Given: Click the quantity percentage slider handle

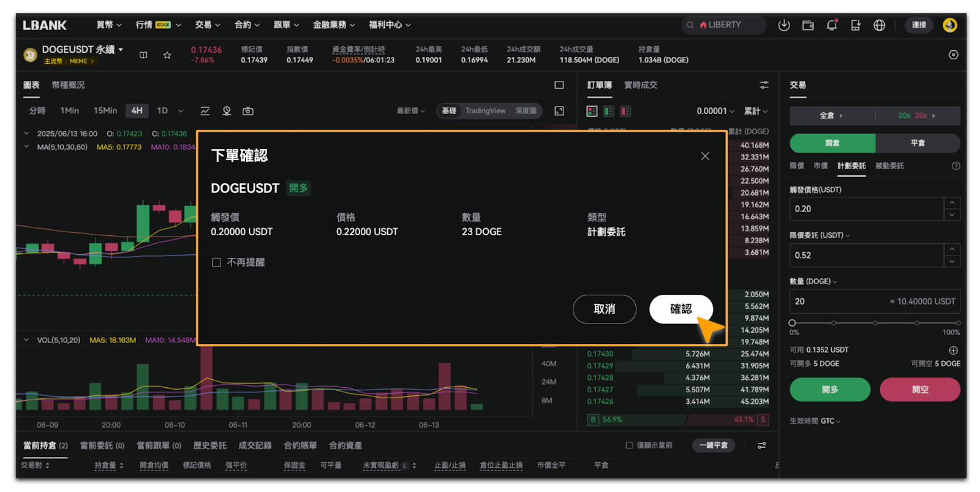Looking at the screenshot, I should point(792,323).
